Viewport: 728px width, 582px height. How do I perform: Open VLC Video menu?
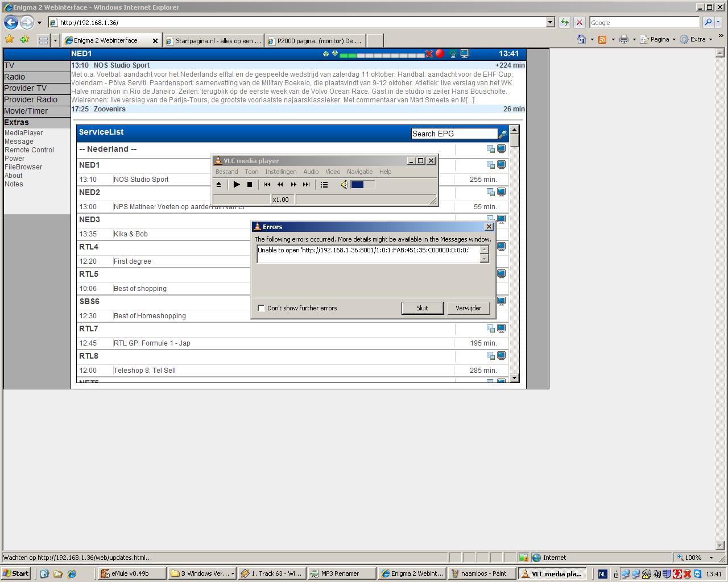click(333, 172)
